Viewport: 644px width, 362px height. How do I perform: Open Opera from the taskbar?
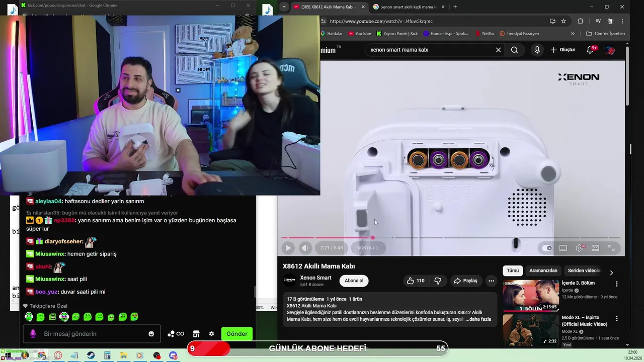pyautogui.click(x=58, y=355)
